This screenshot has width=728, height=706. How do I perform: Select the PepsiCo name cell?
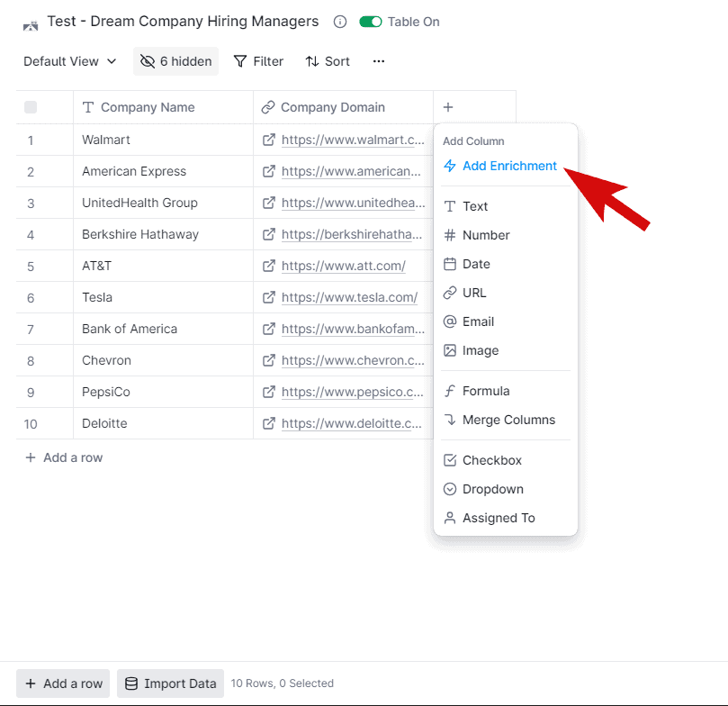click(x=163, y=392)
